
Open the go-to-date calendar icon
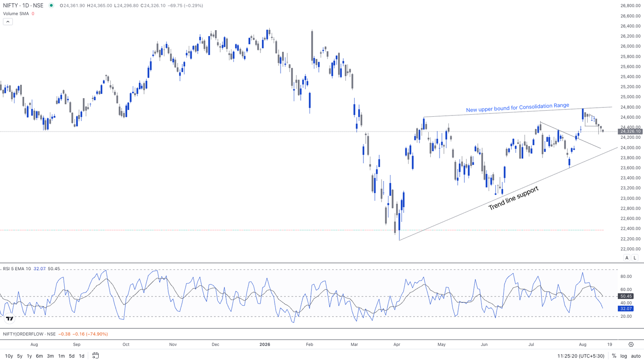coord(95,356)
